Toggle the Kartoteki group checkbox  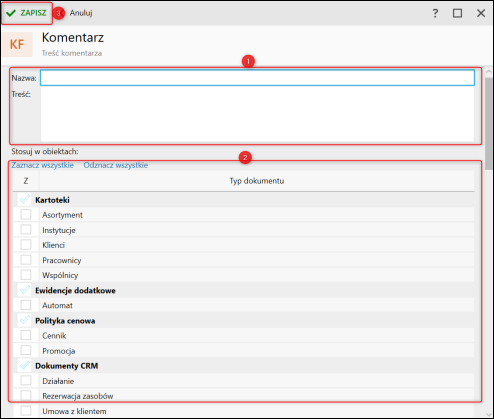pos(25,199)
